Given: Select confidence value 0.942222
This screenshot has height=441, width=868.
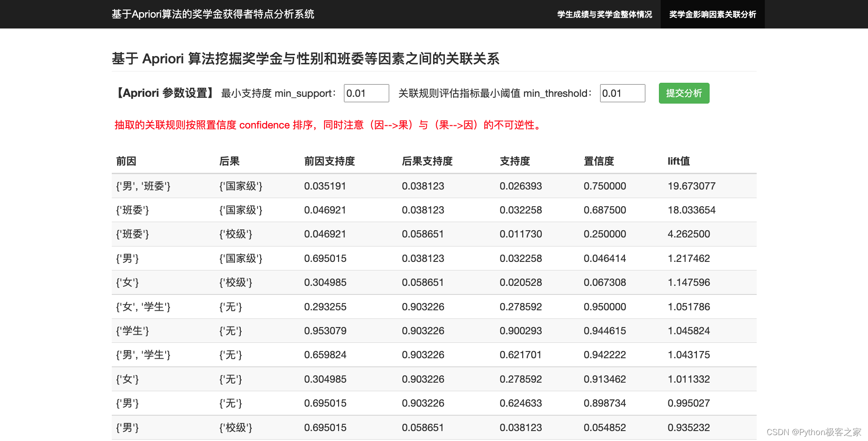Looking at the screenshot, I should point(605,355).
